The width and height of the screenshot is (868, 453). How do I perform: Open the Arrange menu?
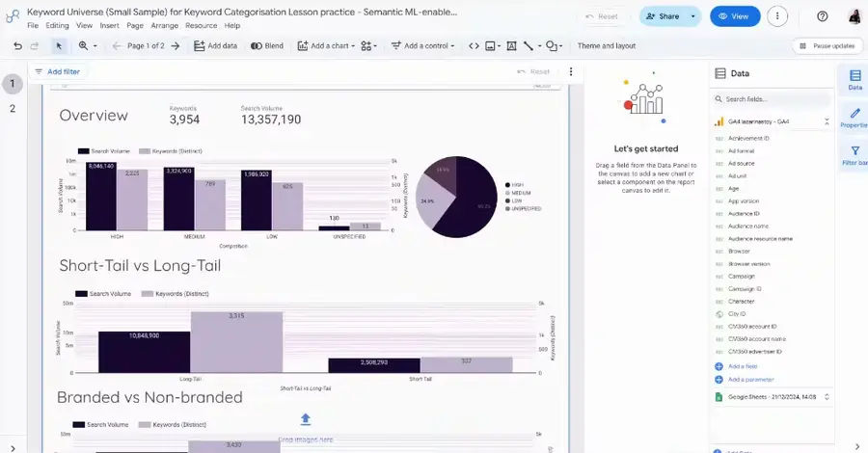164,25
